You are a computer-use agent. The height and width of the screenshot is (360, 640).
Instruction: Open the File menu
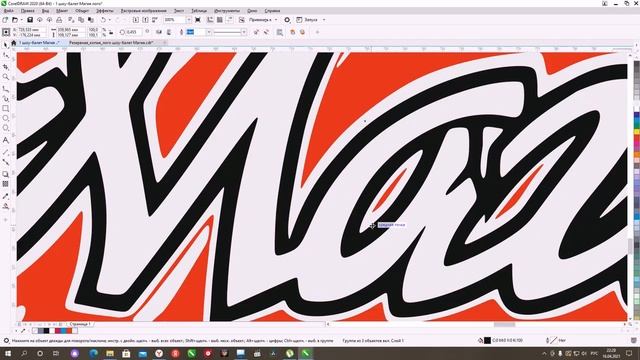tap(9, 11)
